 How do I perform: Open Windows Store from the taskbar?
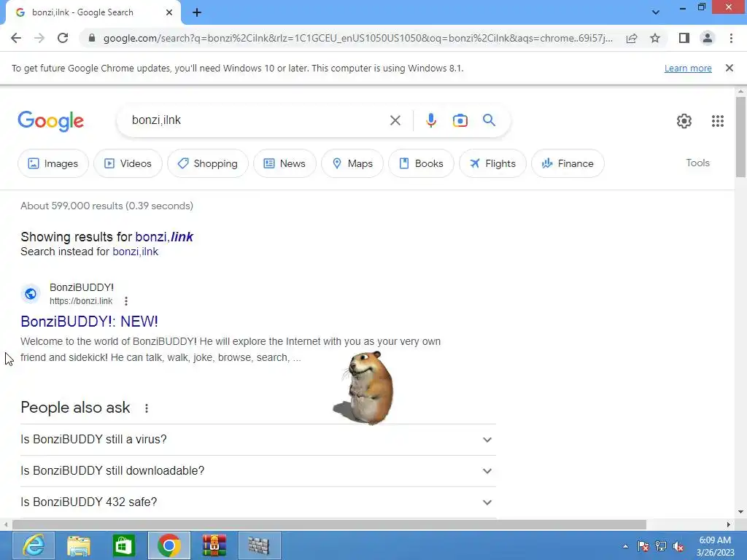[124, 545]
